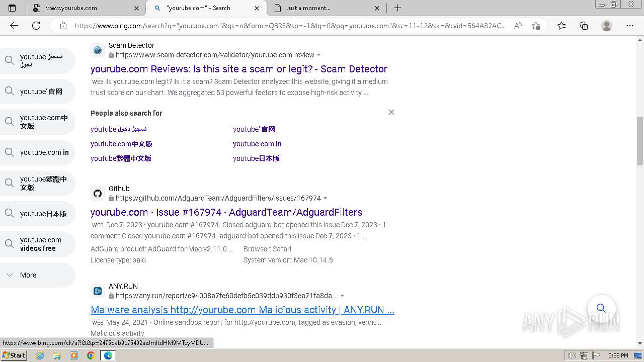Click the floating search magnifier button
644x362 pixels.
point(601,308)
